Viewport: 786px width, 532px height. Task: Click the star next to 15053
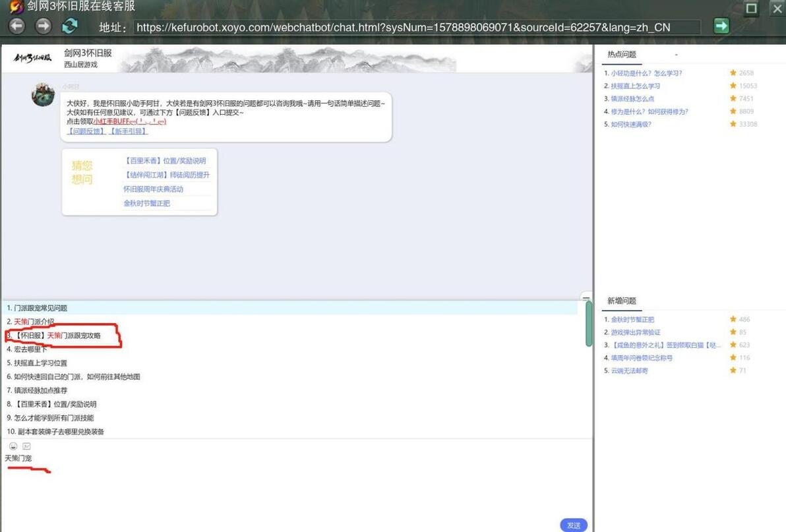(733, 86)
